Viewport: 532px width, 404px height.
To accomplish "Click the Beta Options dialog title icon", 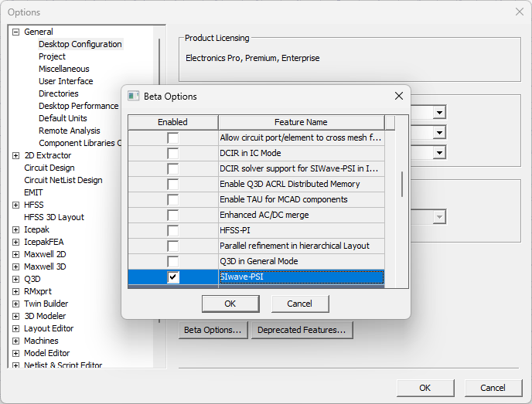I will (x=133, y=97).
